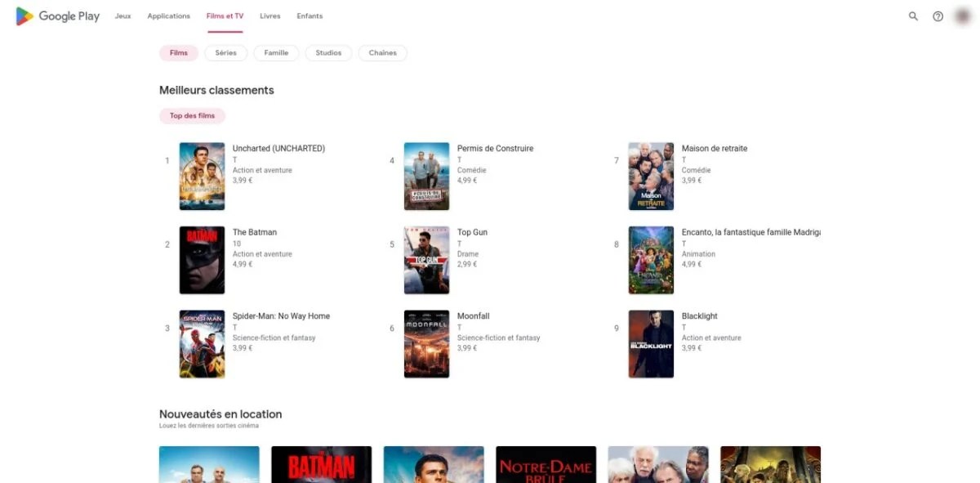Open the Moonfall poster
This screenshot has height=483, width=980.
point(426,344)
